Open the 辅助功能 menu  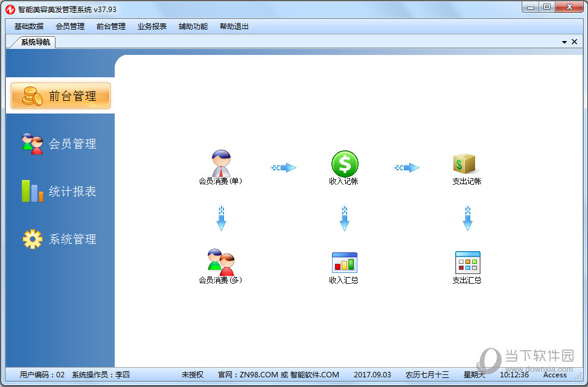(x=193, y=26)
